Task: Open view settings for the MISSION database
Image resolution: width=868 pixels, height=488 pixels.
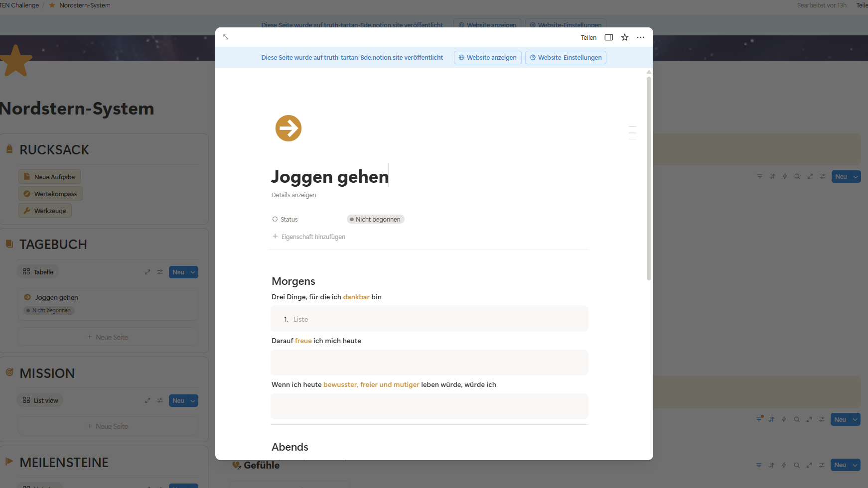Action: click(160, 401)
